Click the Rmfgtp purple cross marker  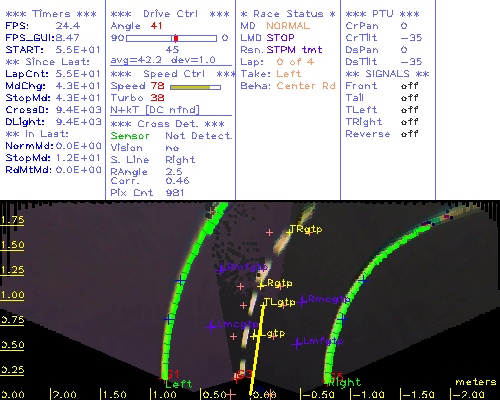pyautogui.click(x=221, y=269)
